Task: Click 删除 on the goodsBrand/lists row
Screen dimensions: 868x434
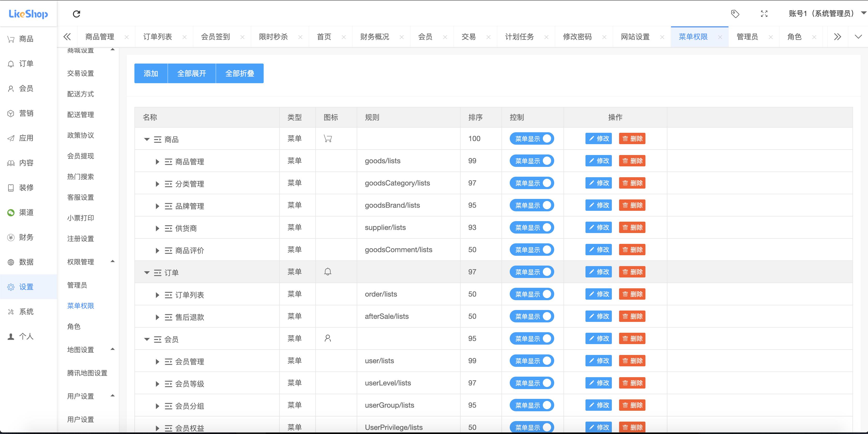Action: [x=632, y=205]
